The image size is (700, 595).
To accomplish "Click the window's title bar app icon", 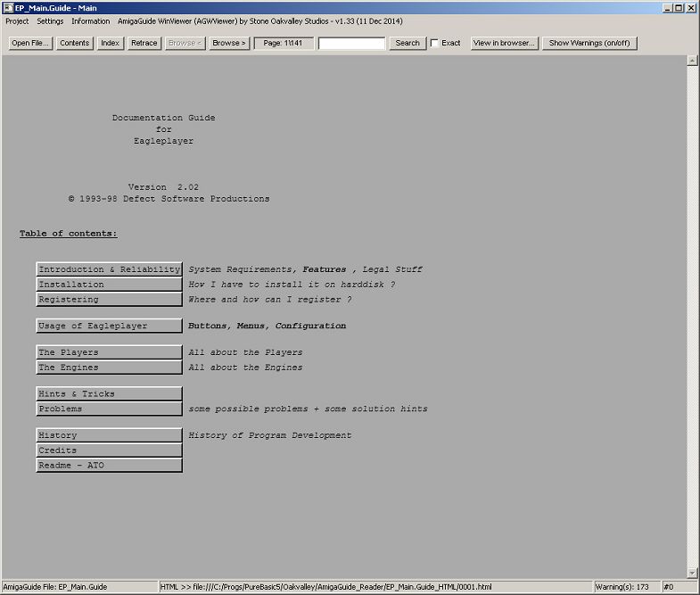I will (x=8, y=7).
